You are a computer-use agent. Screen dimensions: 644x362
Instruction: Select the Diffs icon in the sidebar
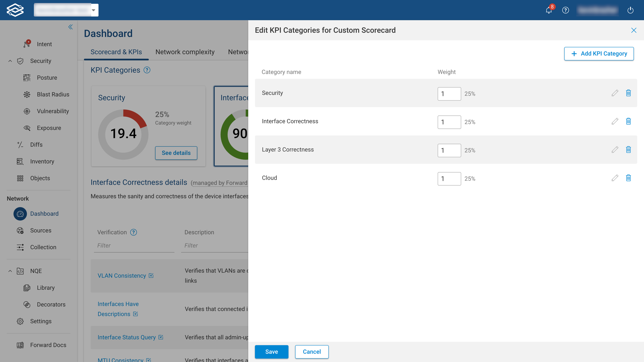[20, 144]
